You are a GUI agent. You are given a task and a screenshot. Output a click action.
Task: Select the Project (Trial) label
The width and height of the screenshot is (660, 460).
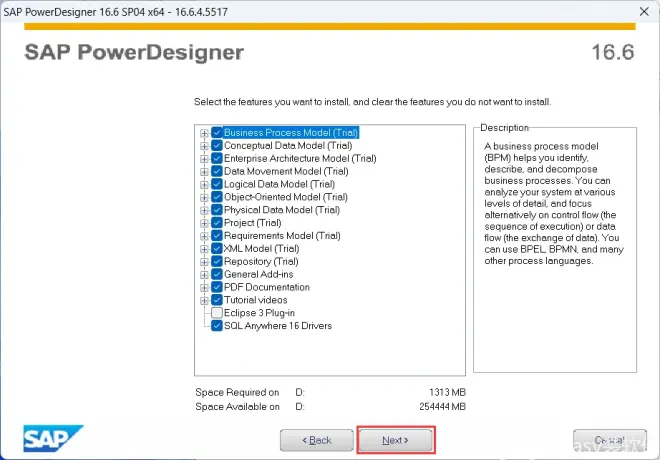point(253,223)
